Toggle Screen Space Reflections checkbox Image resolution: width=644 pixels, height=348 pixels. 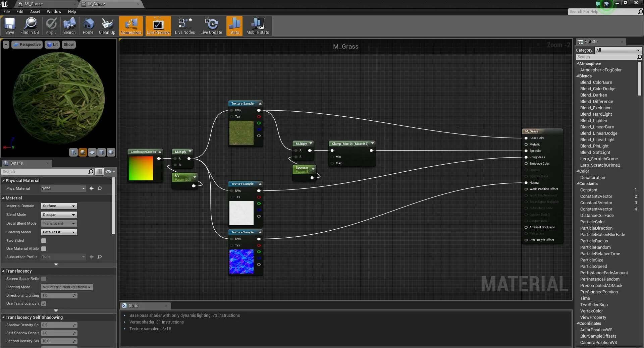(x=44, y=279)
